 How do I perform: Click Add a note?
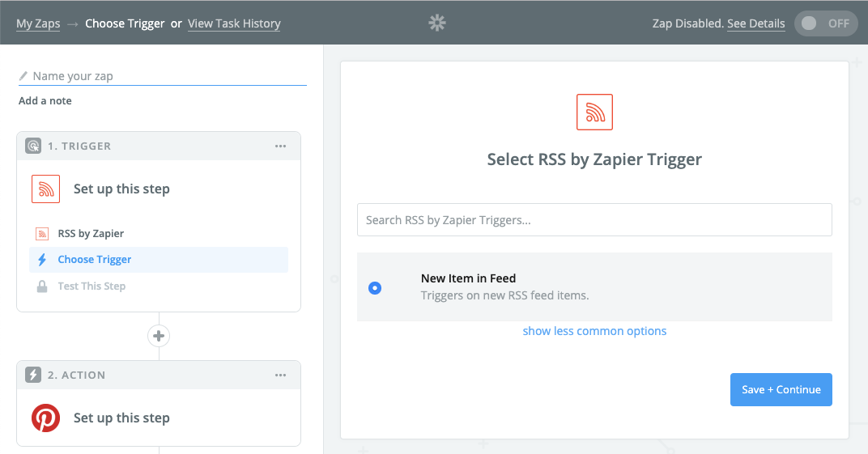point(45,100)
